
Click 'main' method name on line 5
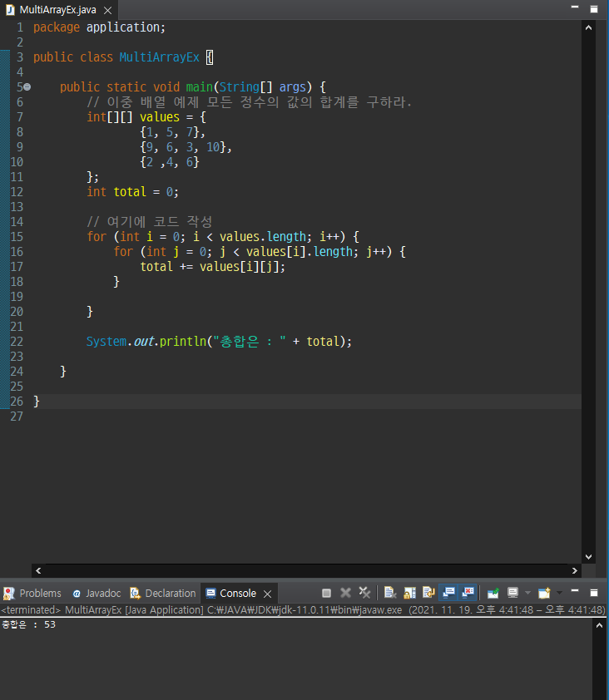pyautogui.click(x=200, y=87)
